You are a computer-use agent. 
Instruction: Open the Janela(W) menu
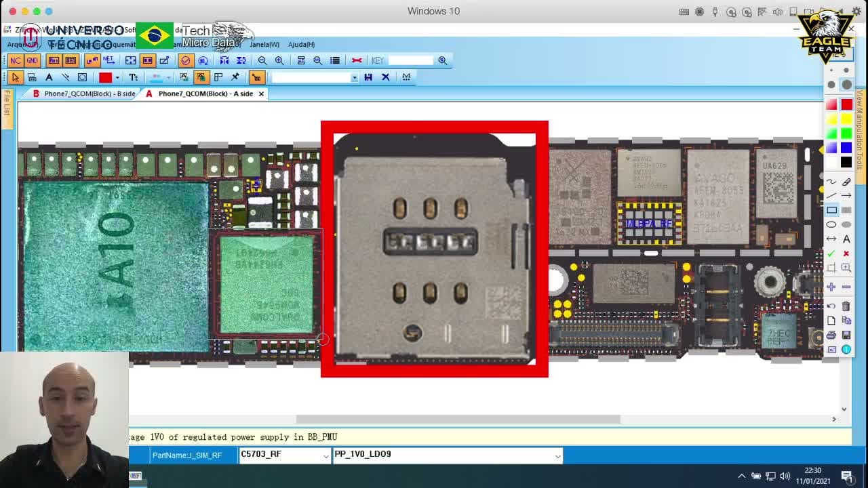[264, 44]
